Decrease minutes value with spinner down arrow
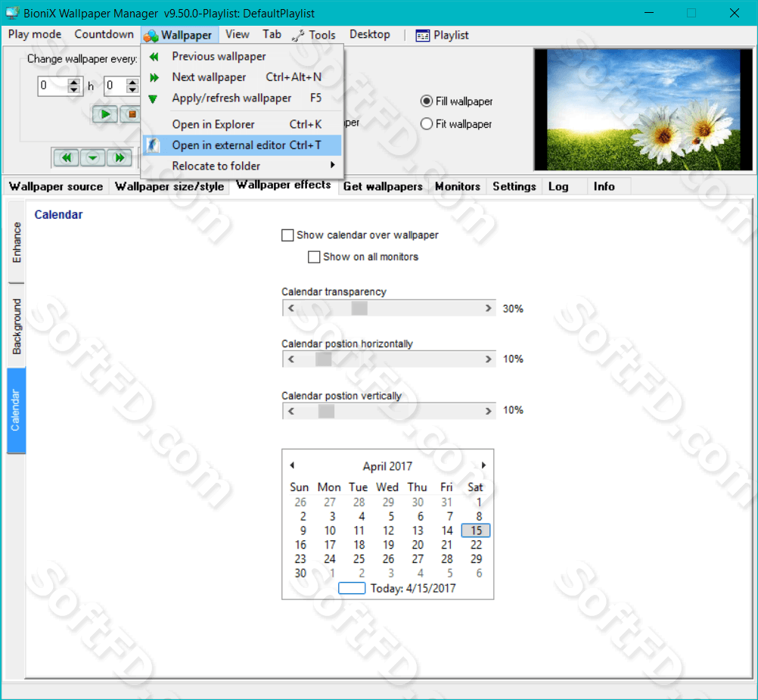This screenshot has height=700, width=758. pos(132,90)
